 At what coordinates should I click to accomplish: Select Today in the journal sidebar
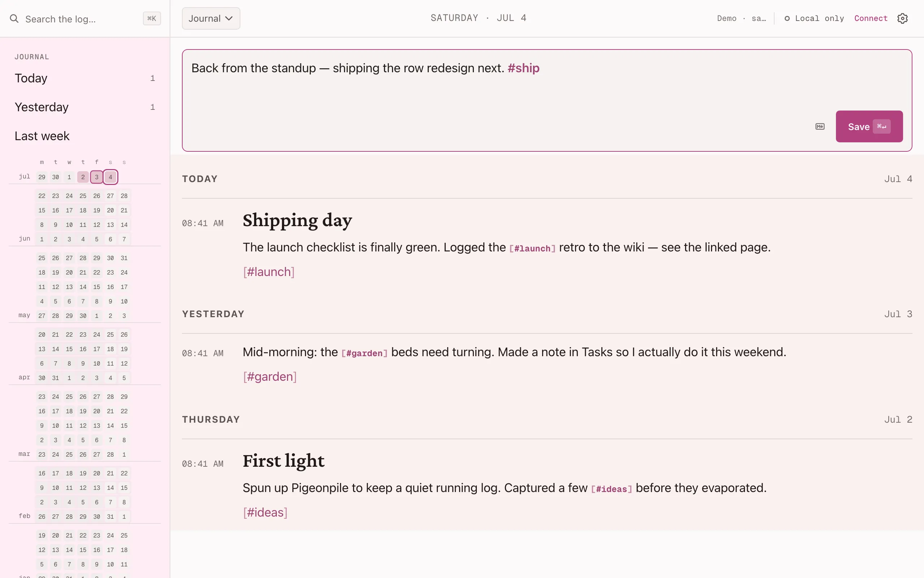(x=85, y=78)
